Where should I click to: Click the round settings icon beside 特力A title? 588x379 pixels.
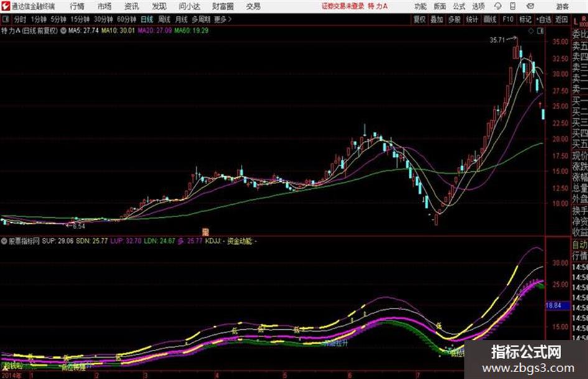[x=63, y=30]
